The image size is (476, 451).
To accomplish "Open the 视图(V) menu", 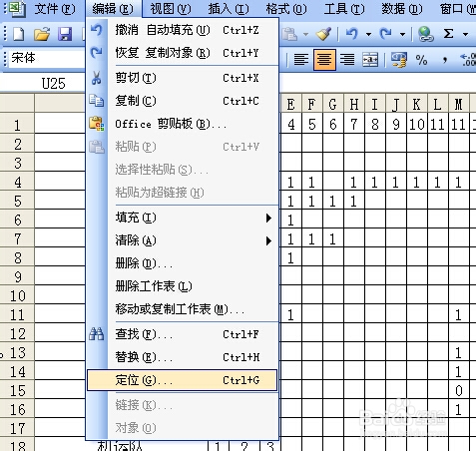I will click(171, 9).
